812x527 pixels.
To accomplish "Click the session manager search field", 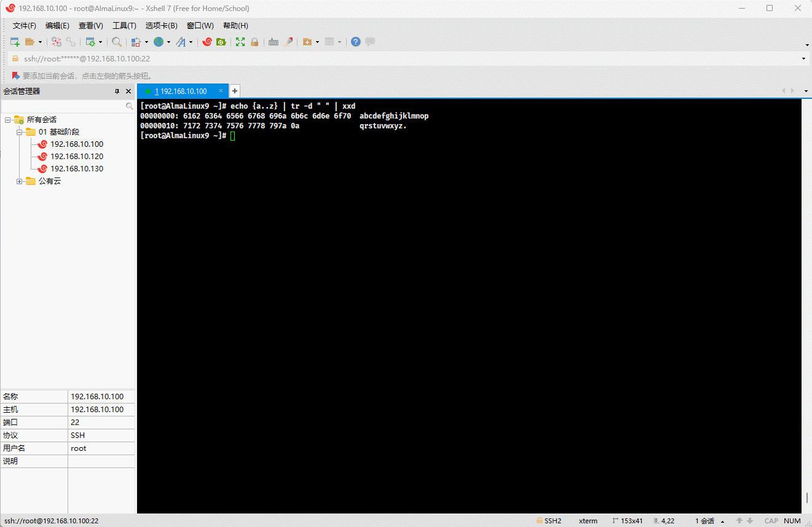I will coord(63,106).
